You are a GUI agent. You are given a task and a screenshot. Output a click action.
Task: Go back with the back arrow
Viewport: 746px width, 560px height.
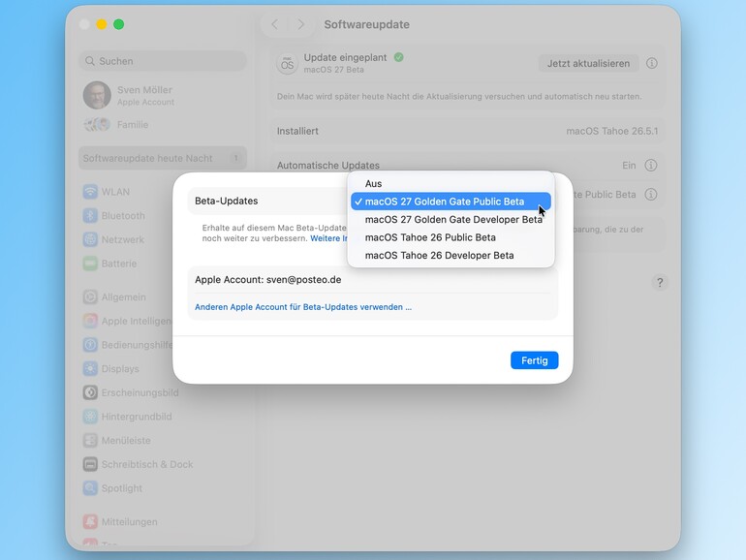[x=274, y=24]
